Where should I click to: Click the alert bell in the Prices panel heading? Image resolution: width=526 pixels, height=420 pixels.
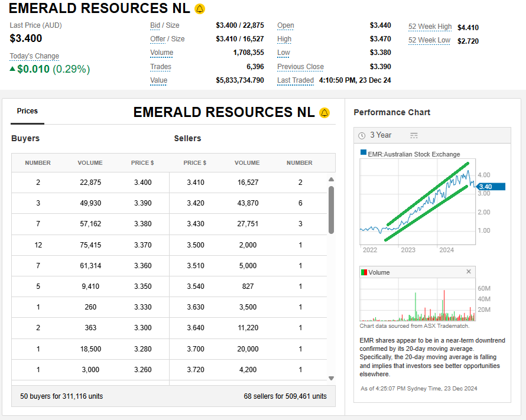pyautogui.click(x=324, y=113)
